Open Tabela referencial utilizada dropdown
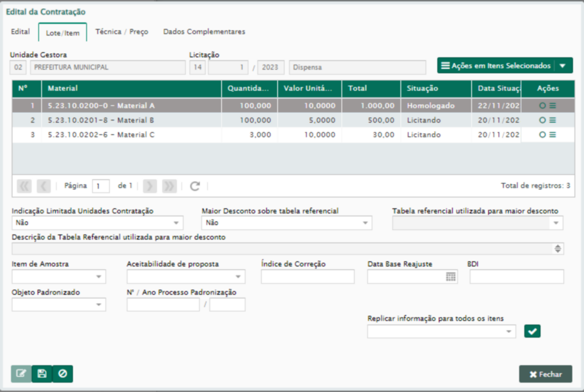The image size is (584, 392). pos(556,223)
